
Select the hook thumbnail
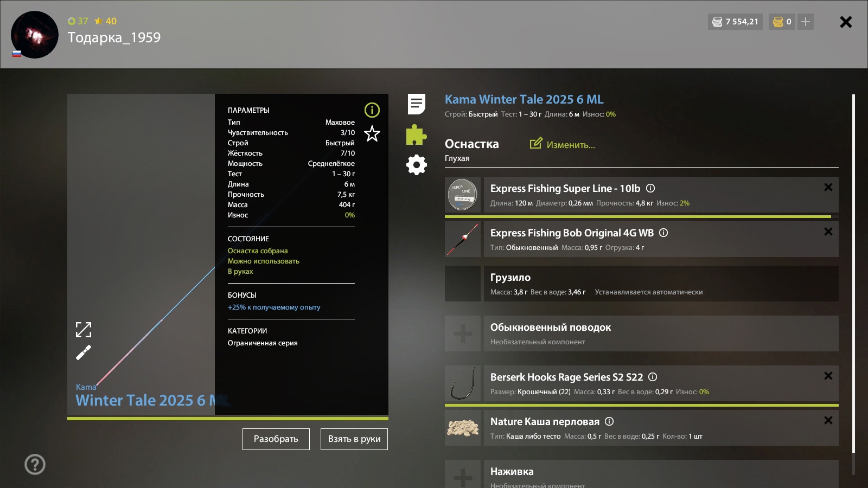(x=463, y=383)
